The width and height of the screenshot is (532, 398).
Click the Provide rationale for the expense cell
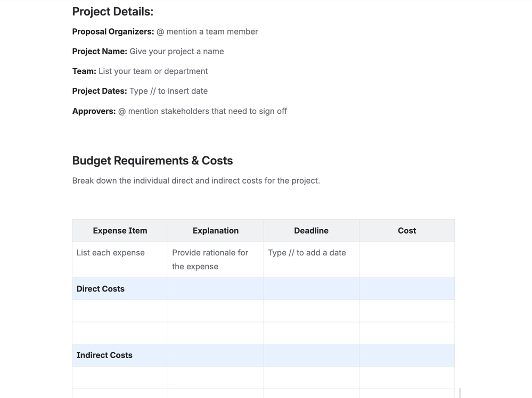(210, 260)
